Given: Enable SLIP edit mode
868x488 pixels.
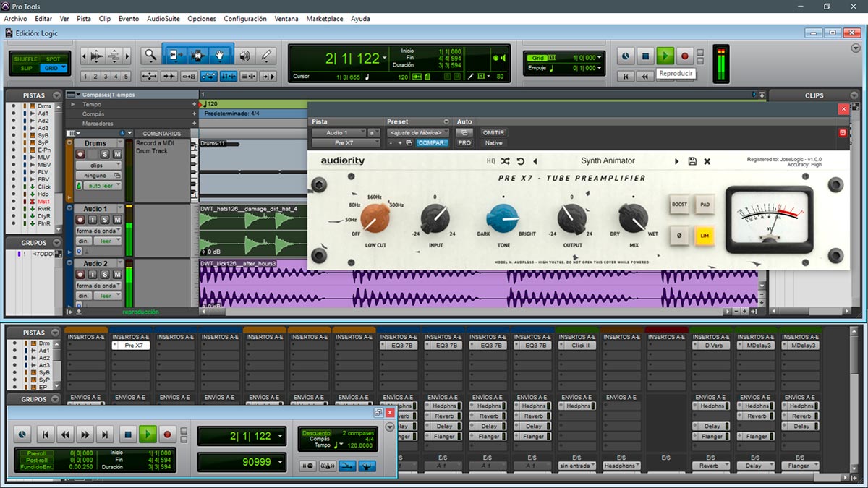Looking at the screenshot, I should pyautogui.click(x=27, y=68).
